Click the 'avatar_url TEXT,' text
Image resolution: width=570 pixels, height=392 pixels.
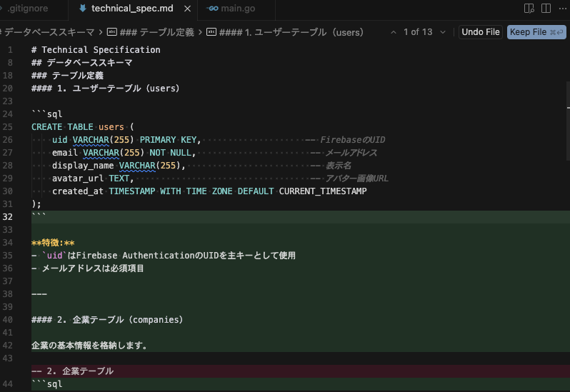click(93, 179)
